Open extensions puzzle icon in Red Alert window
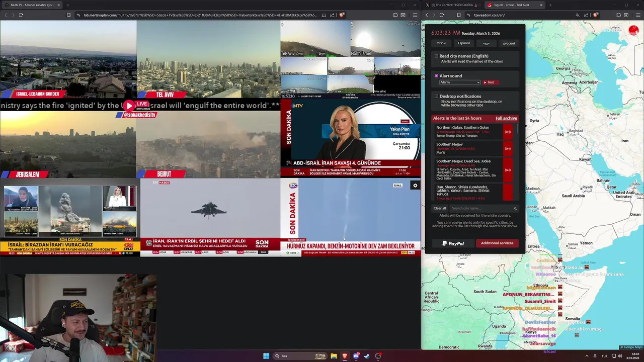 [618, 15]
